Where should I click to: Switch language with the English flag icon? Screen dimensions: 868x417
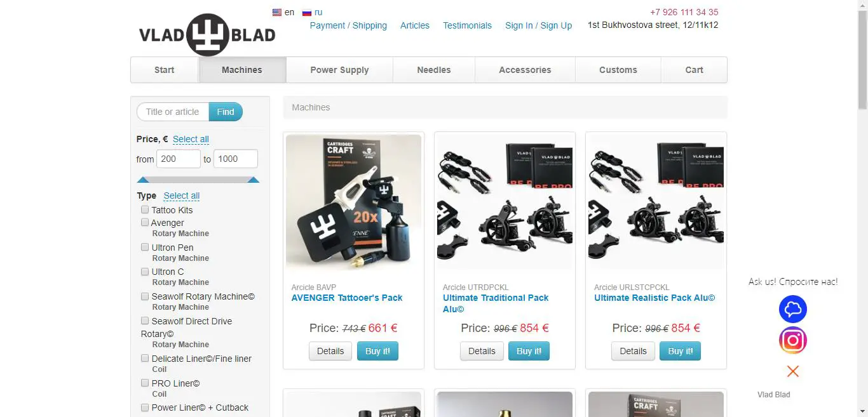(x=277, y=12)
